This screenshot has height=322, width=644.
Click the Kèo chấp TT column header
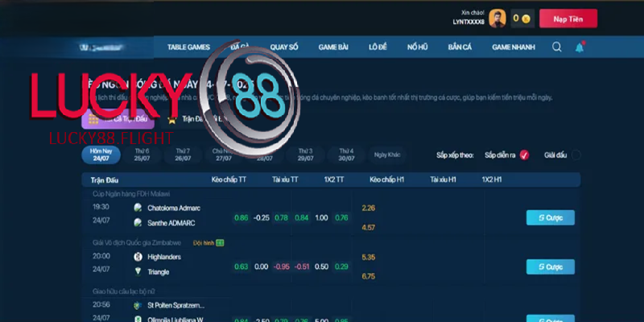[229, 180]
